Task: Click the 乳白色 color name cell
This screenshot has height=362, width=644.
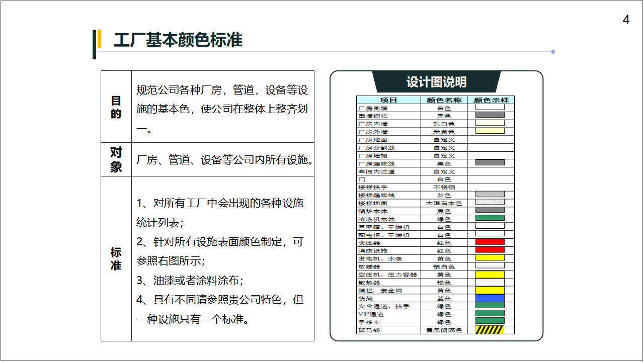Action: (x=444, y=124)
